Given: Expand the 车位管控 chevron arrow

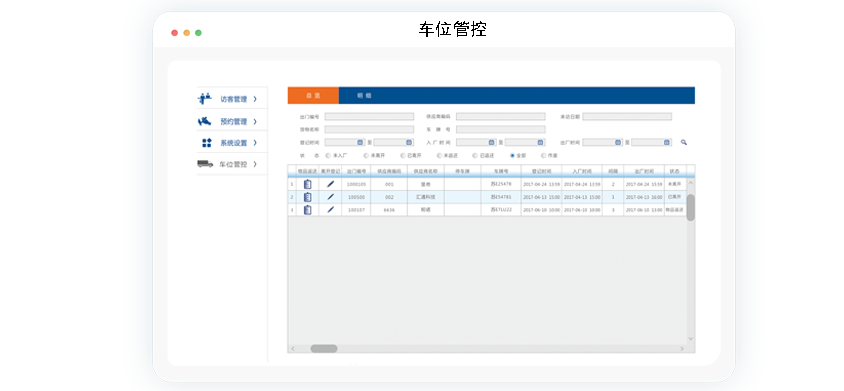Looking at the screenshot, I should pos(255,164).
